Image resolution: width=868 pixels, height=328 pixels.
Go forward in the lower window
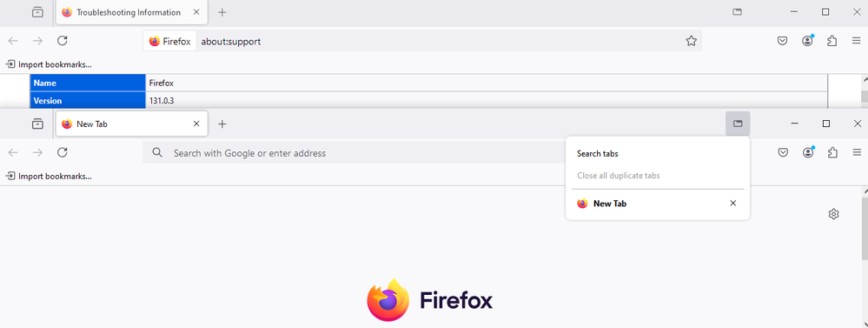point(37,152)
